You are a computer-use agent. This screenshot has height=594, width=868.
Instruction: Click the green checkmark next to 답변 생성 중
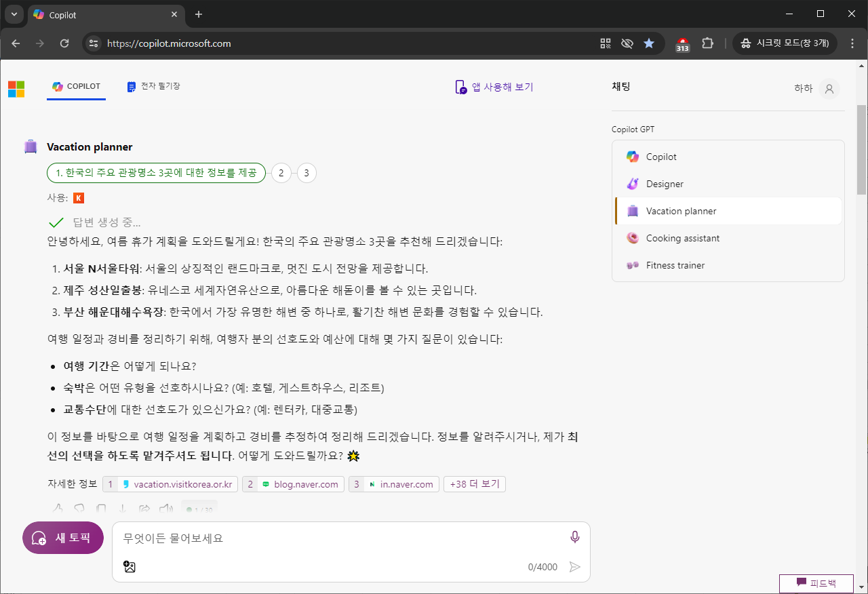pos(56,222)
